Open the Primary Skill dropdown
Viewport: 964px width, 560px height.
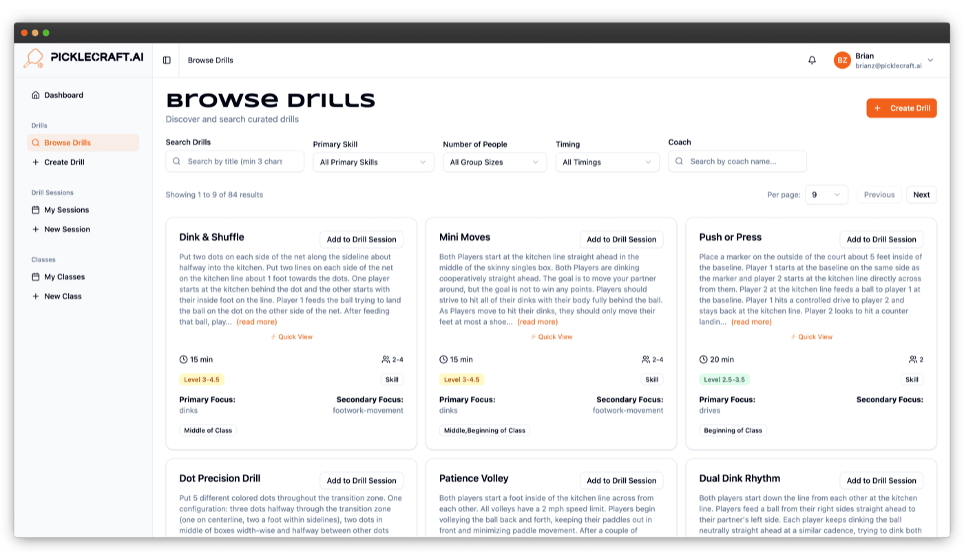373,162
